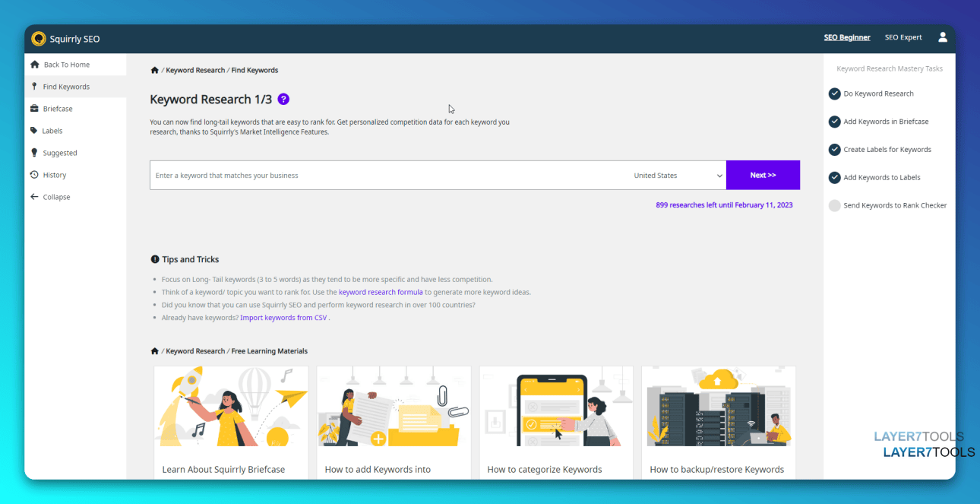
Task: Click the home icon in top breadcrumb
Action: pos(155,70)
